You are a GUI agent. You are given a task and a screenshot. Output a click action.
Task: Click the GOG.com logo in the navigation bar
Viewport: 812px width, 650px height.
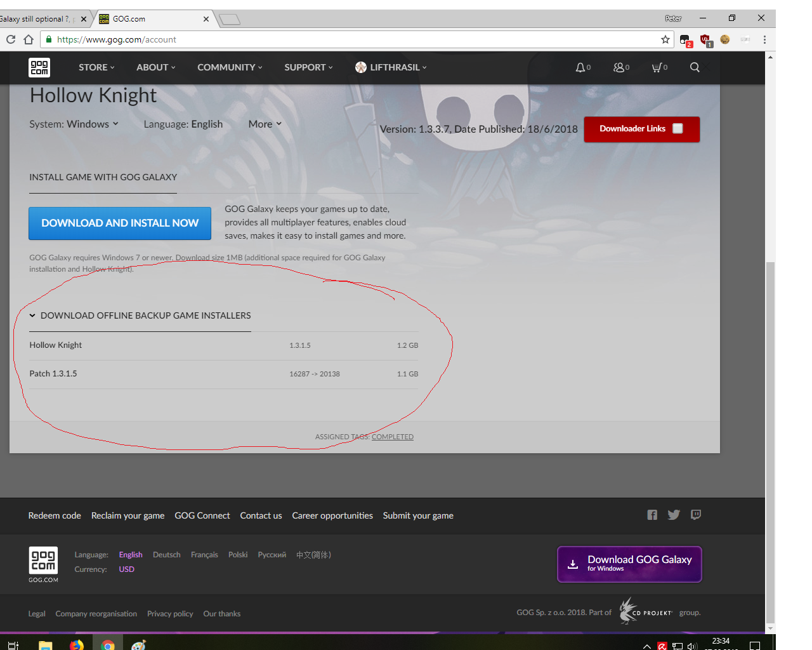39,67
